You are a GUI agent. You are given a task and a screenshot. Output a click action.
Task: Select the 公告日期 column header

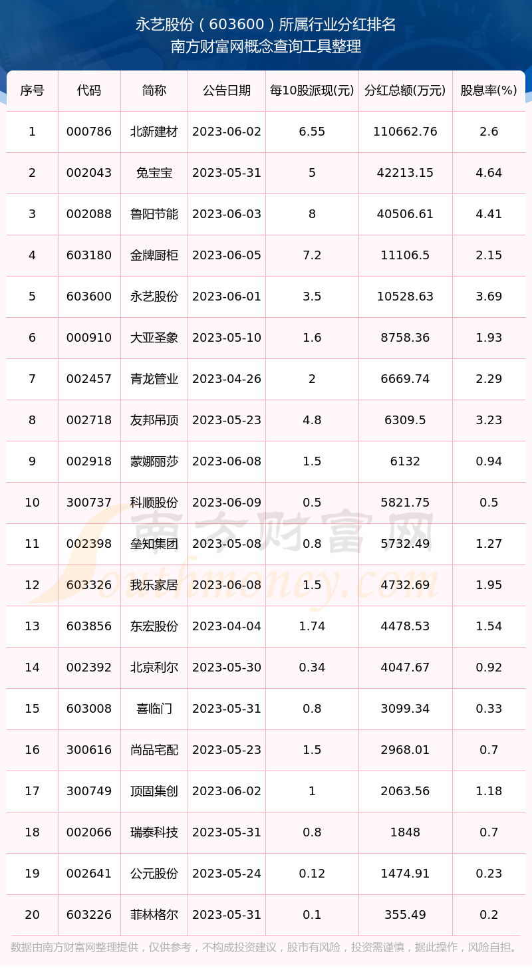227,90
